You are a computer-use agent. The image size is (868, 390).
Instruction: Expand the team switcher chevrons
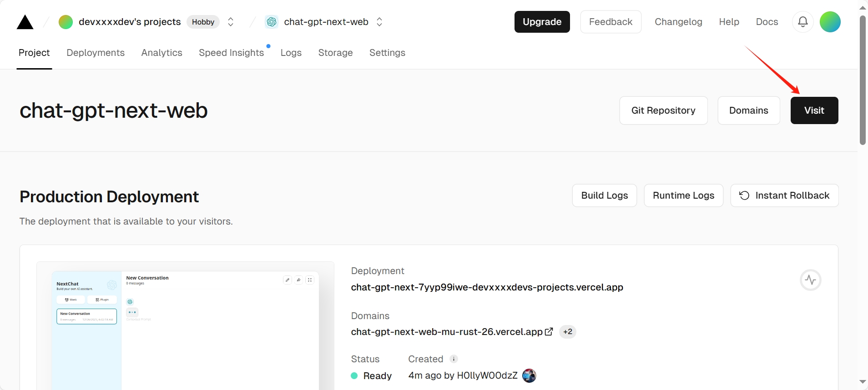pos(231,22)
